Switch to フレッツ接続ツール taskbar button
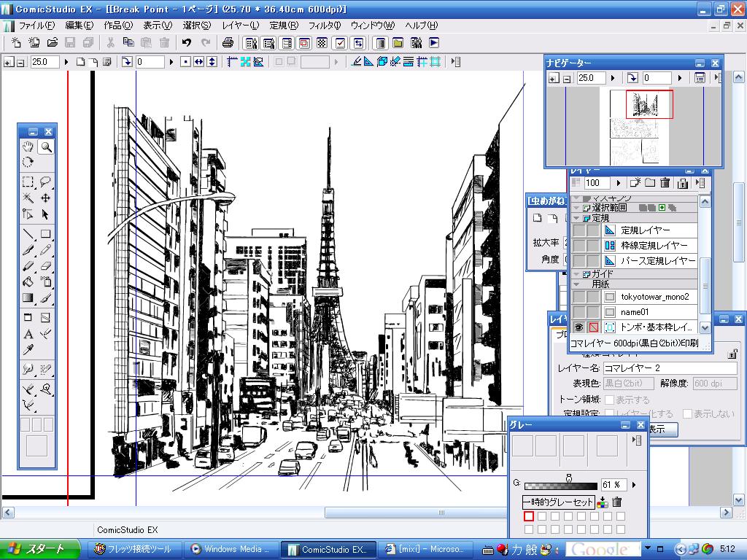Viewport: 747px width, 560px height. (134, 550)
